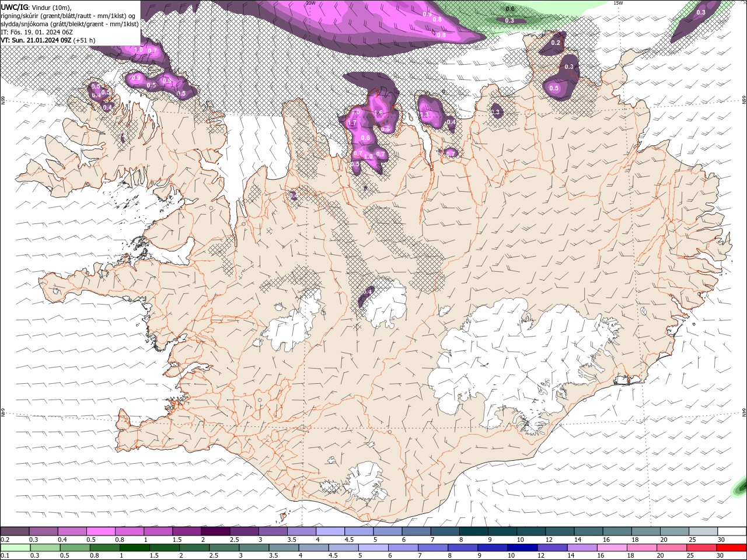Click the "1.3" snowfall value on the map
The width and height of the screenshot is (747, 560).
pyautogui.click(x=425, y=115)
